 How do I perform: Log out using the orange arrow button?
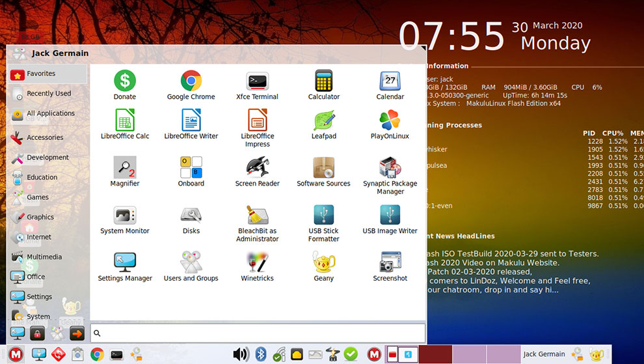point(77,333)
